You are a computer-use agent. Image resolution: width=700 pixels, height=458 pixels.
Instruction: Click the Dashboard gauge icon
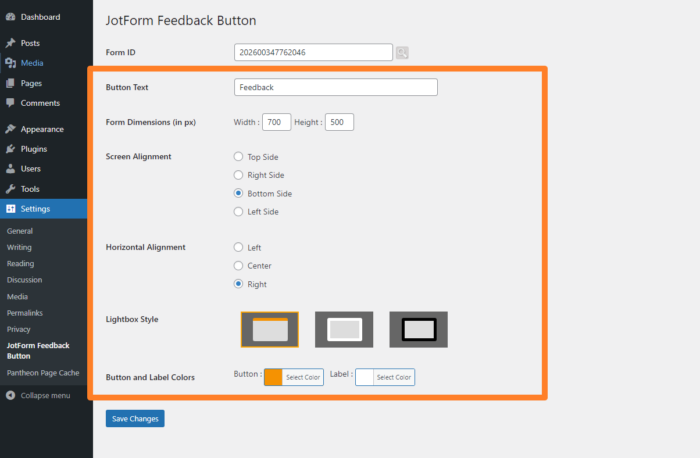pyautogui.click(x=10, y=17)
